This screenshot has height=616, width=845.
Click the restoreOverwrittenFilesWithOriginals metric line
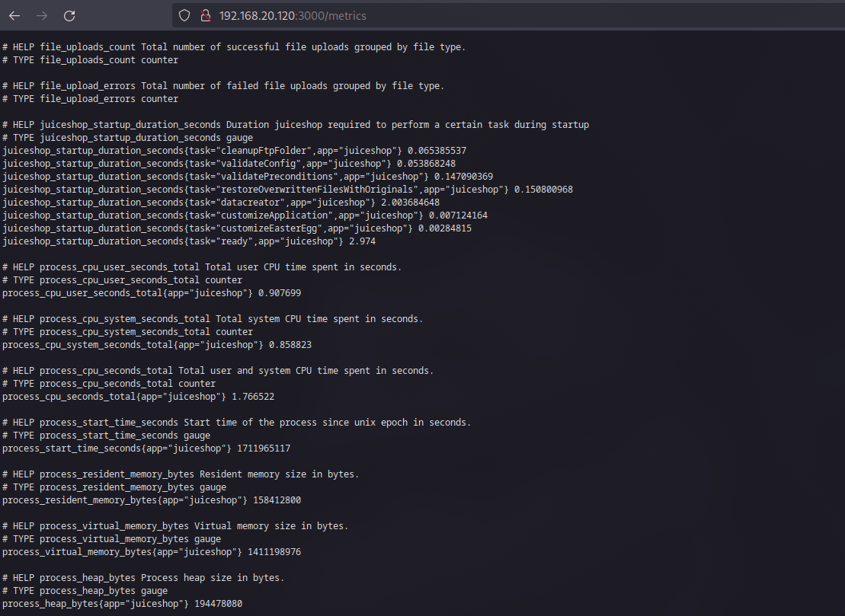point(287,190)
